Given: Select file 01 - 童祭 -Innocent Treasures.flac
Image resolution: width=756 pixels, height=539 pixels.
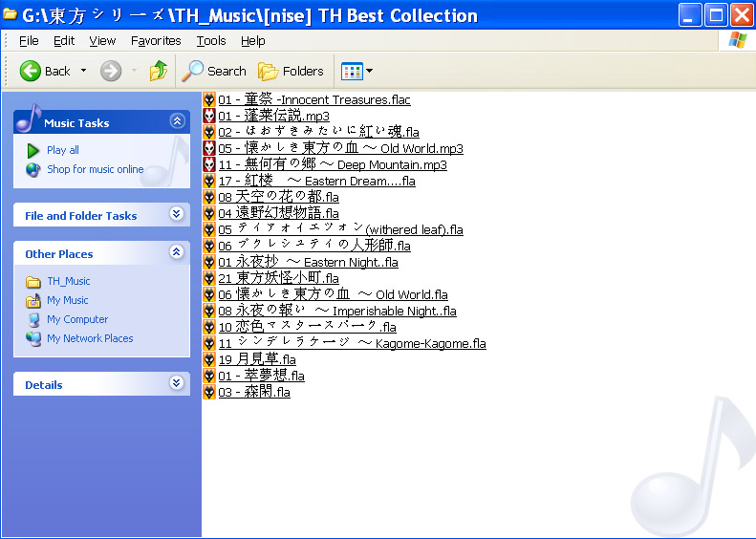Looking at the screenshot, I should coord(314,99).
